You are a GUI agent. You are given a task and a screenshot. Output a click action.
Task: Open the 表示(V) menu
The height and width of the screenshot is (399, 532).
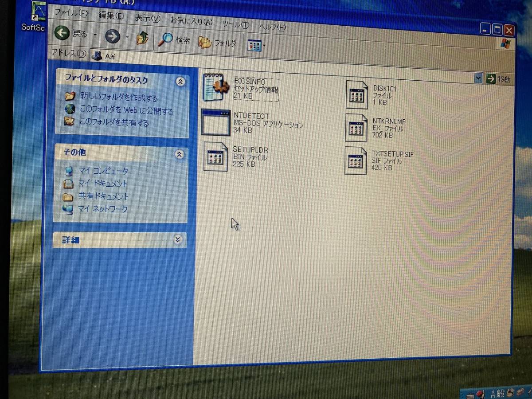(x=148, y=18)
